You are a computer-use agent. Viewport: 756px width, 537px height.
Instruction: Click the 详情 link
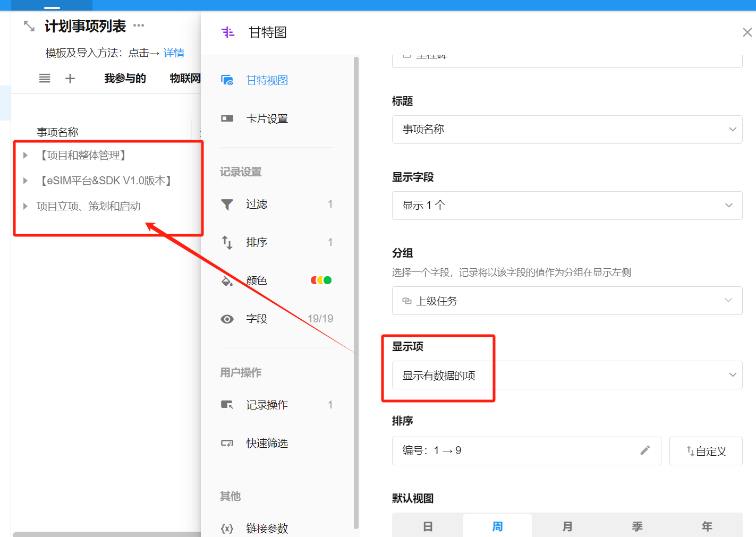(174, 53)
